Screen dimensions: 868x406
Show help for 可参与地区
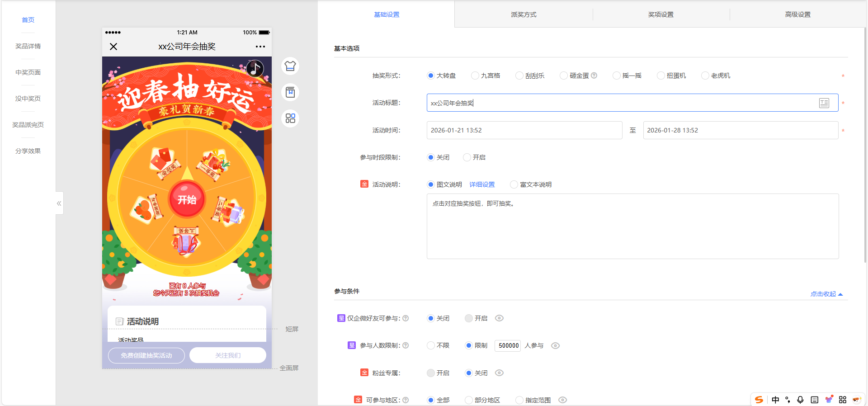coord(406,400)
